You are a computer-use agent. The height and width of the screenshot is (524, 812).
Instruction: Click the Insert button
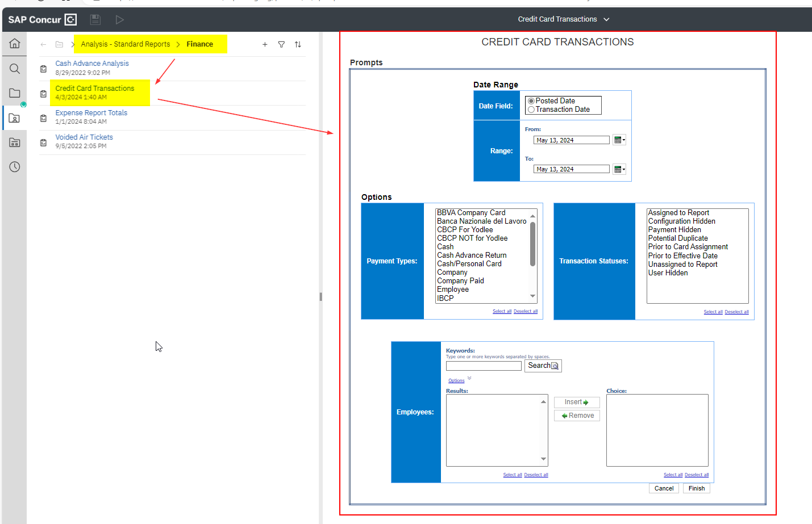click(x=577, y=402)
